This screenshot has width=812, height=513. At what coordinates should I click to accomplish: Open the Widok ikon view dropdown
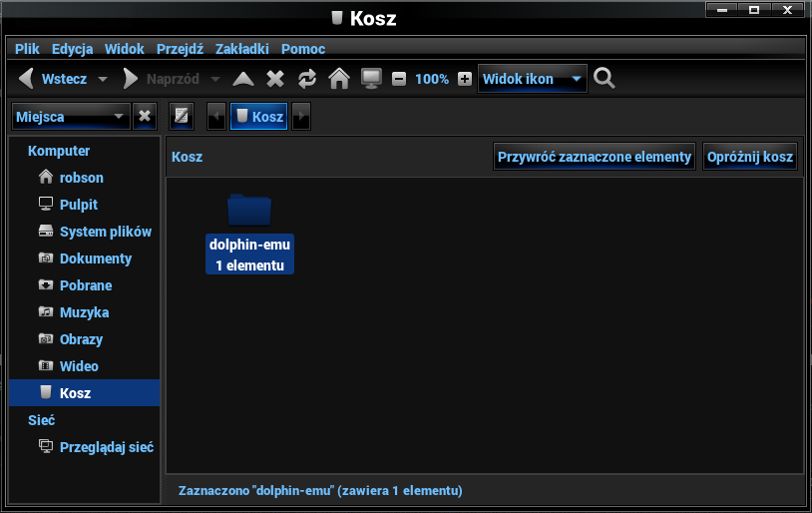(533, 79)
